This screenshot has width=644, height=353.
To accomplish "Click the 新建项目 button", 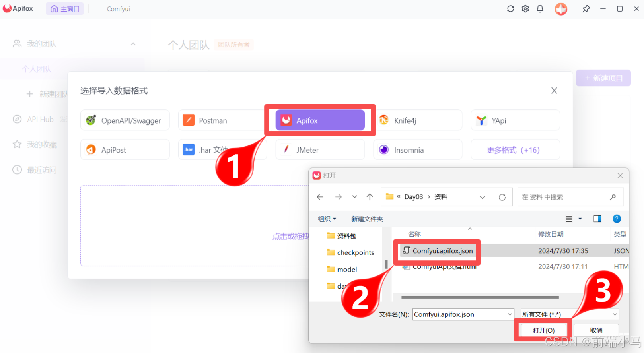I will [x=603, y=78].
